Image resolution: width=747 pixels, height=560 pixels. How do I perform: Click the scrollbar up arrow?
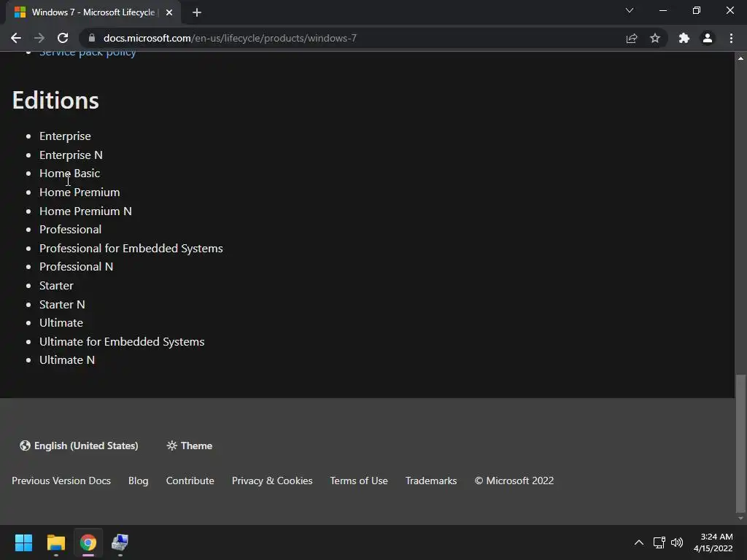click(740, 58)
